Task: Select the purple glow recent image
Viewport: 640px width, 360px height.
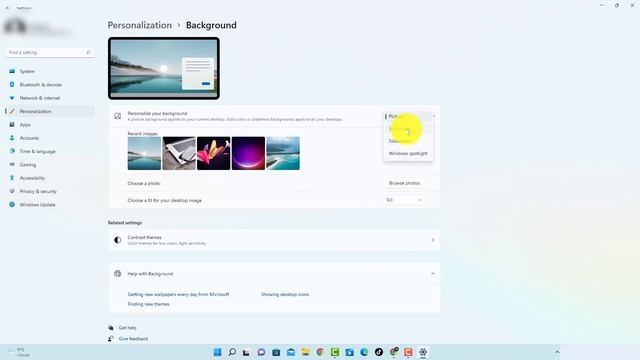Action: coord(248,153)
